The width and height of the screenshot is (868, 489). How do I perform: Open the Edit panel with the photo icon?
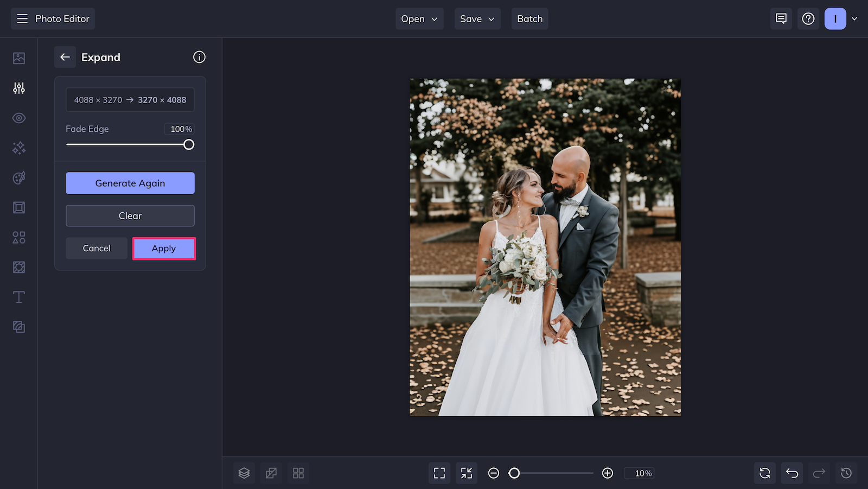(19, 58)
